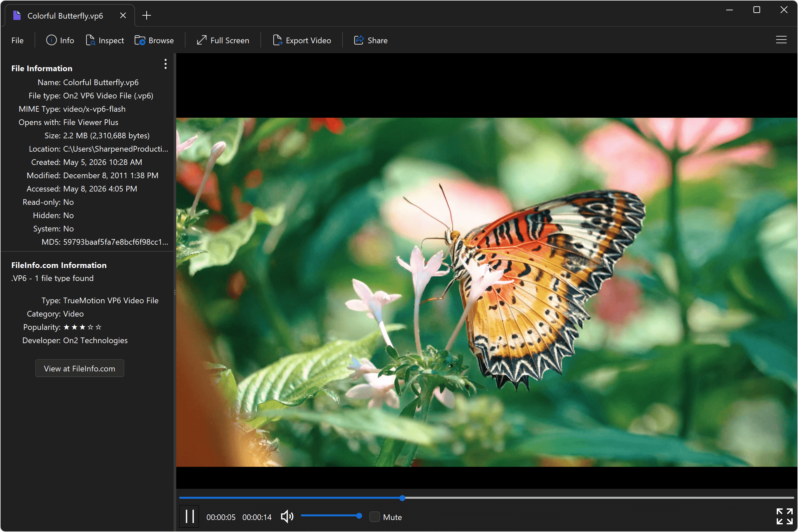The width and height of the screenshot is (798, 532).
Task: Click the MD5 hash value
Action: coord(115,242)
